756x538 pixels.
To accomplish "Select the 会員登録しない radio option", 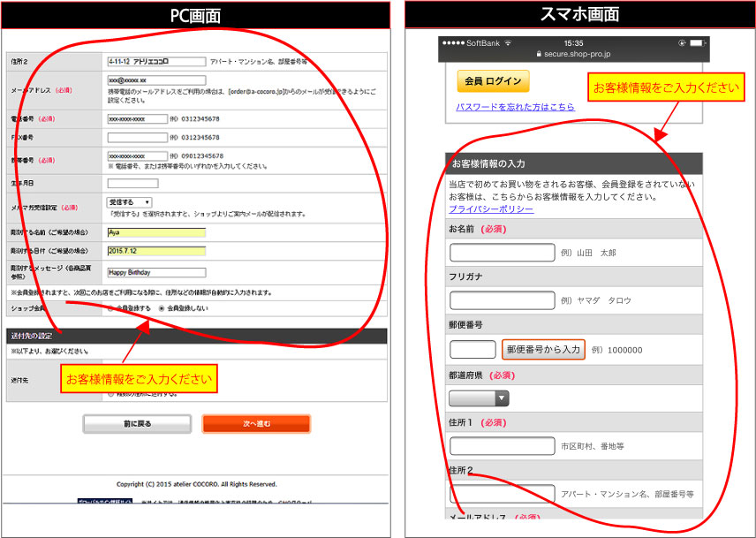I will click(162, 308).
